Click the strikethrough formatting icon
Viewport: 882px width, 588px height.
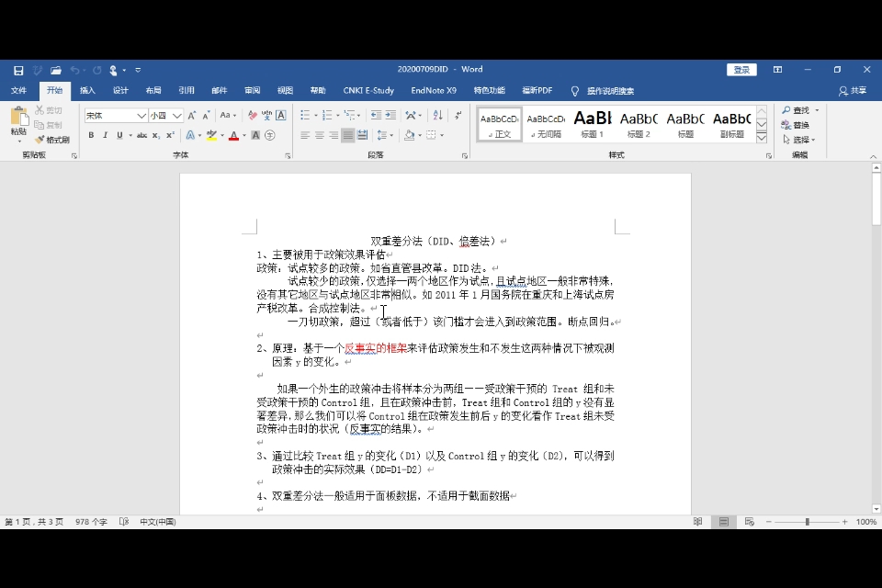140,135
